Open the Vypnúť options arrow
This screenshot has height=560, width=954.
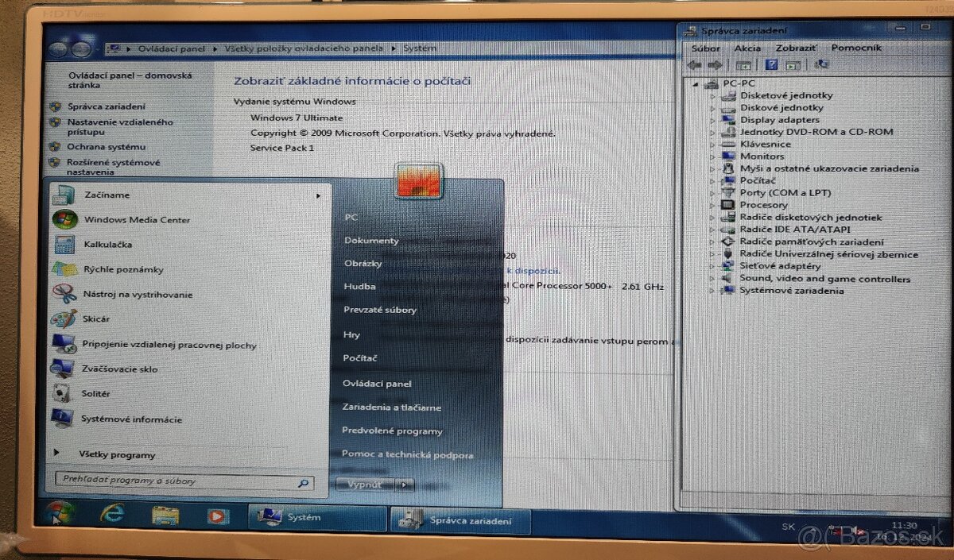[404, 485]
